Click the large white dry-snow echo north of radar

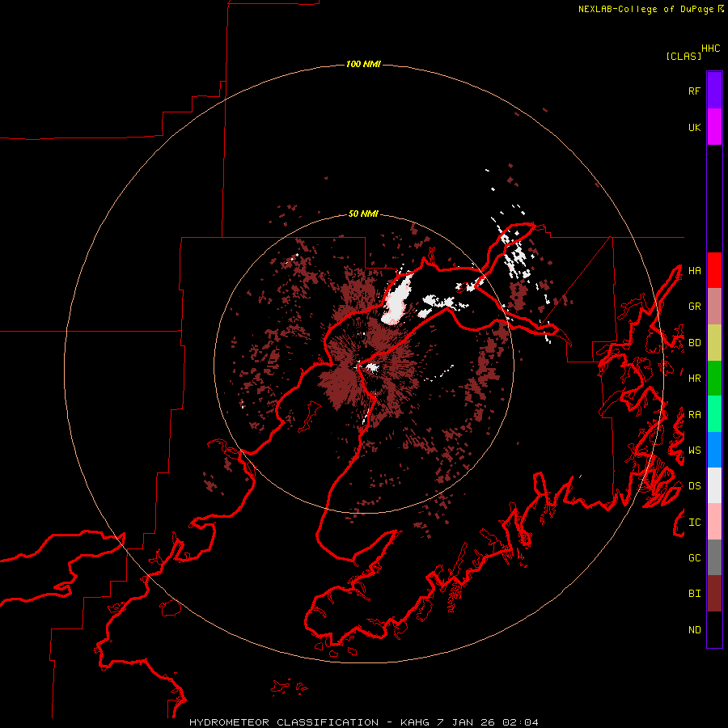click(x=397, y=299)
